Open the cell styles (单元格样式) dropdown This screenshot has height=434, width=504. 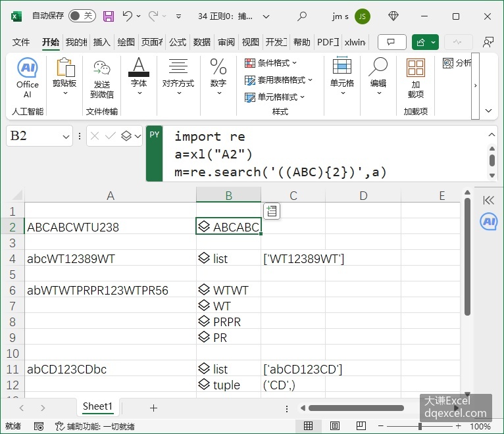[x=274, y=97]
